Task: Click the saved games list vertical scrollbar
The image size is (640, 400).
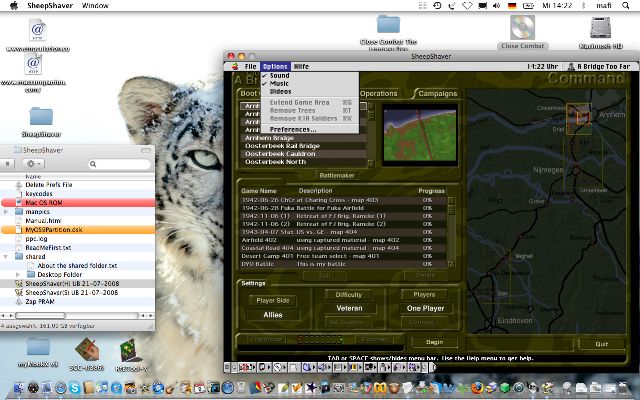Action: click(x=451, y=232)
